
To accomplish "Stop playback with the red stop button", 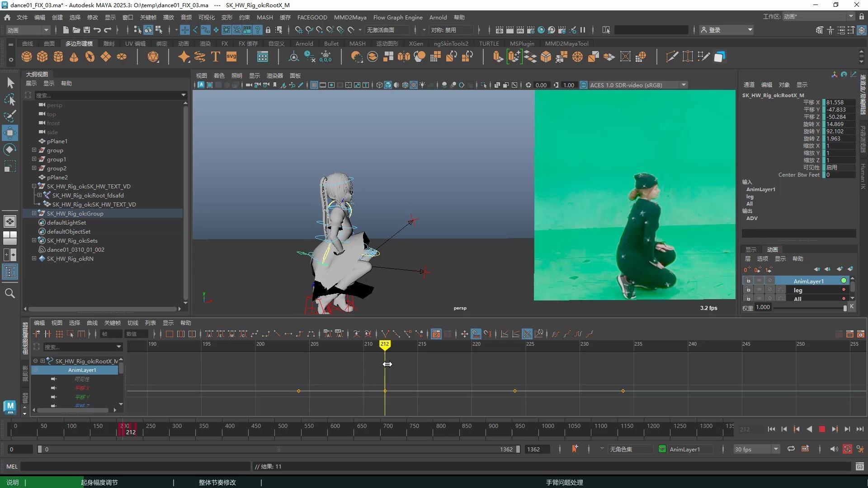I will tap(822, 429).
